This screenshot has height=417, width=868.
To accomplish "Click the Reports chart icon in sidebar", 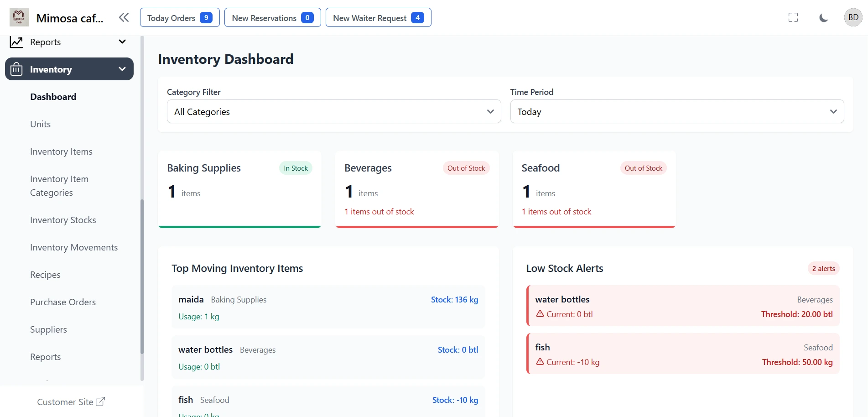I will point(16,42).
